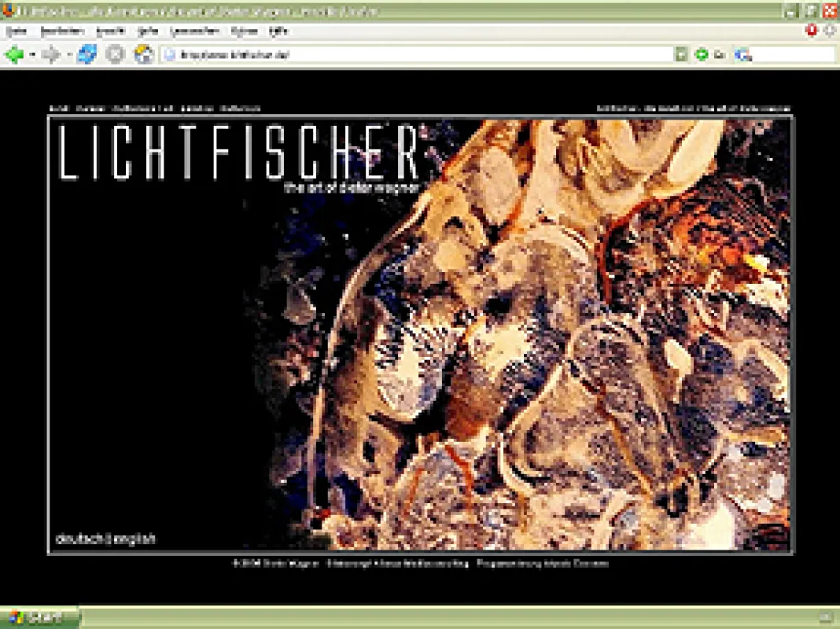This screenshot has width=840, height=629.
Task: Choose the english language link
Action: [133, 539]
